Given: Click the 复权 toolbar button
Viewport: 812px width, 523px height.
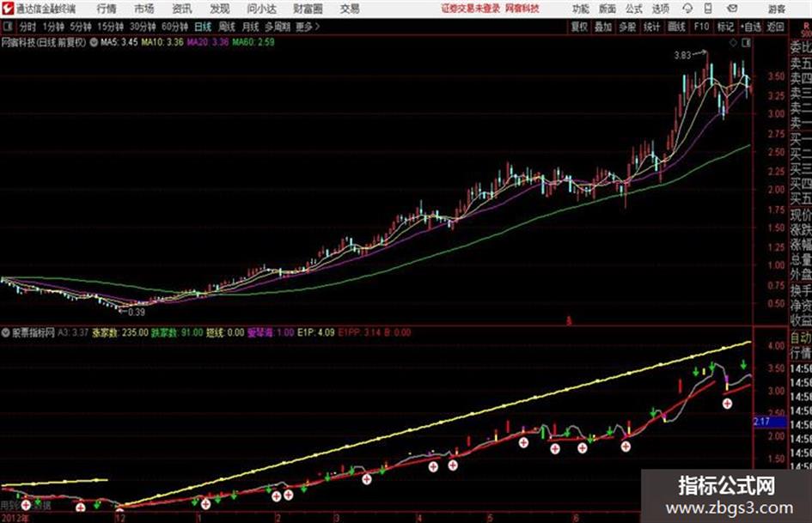Looking at the screenshot, I should tap(579, 27).
